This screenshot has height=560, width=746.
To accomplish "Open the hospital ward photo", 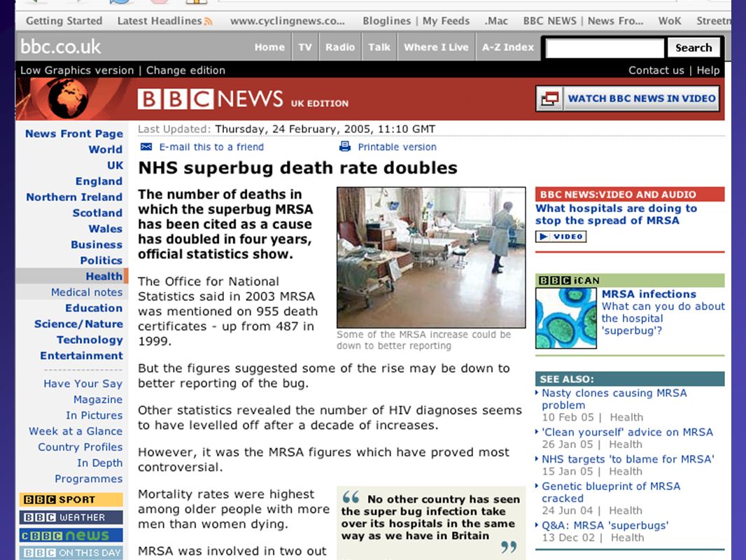I will click(x=431, y=258).
